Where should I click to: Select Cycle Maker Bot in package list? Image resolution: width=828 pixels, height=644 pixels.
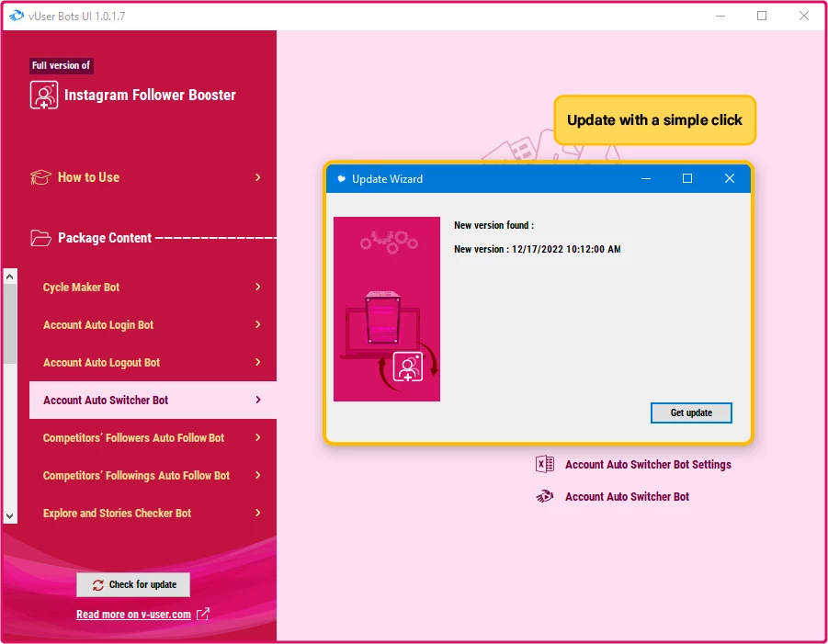click(x=153, y=288)
